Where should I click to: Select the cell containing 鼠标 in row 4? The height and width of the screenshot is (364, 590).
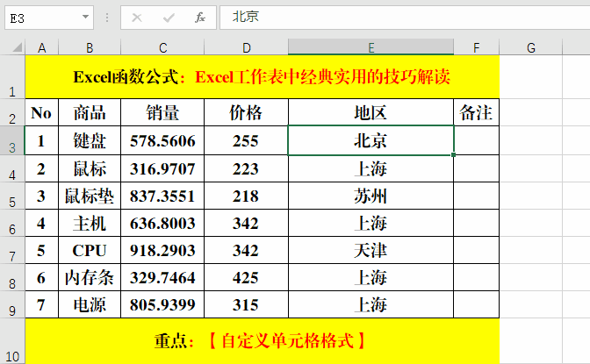[x=90, y=168]
